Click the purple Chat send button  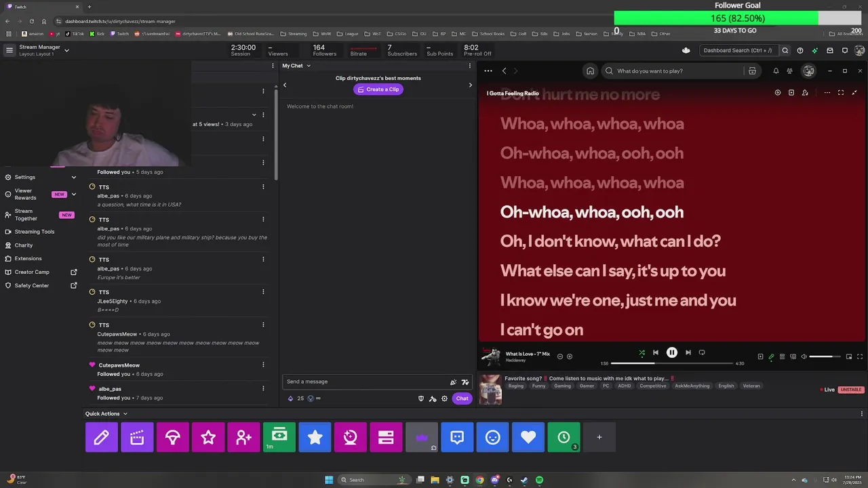tap(462, 399)
